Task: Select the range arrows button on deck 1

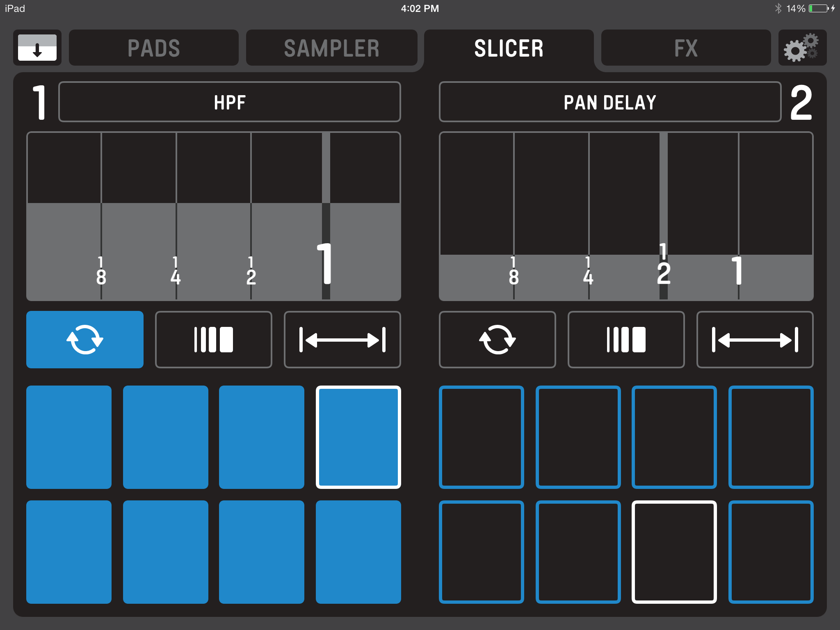Action: [x=342, y=340]
